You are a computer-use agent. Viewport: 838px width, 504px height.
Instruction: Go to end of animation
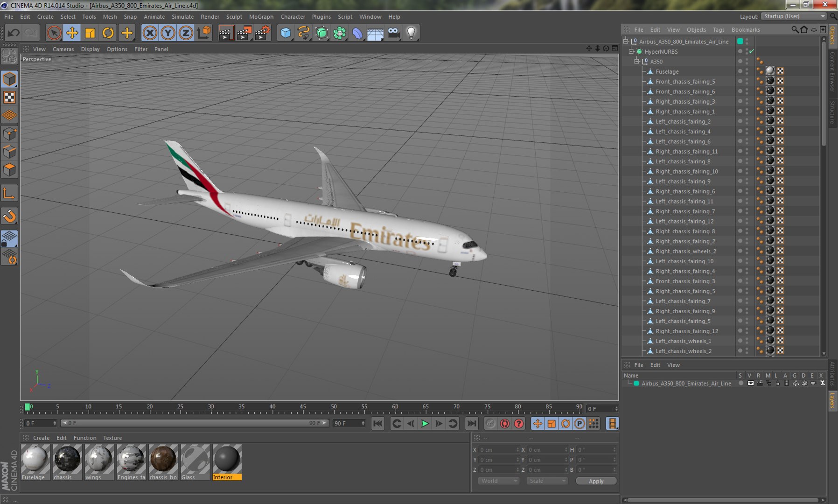[472, 423]
